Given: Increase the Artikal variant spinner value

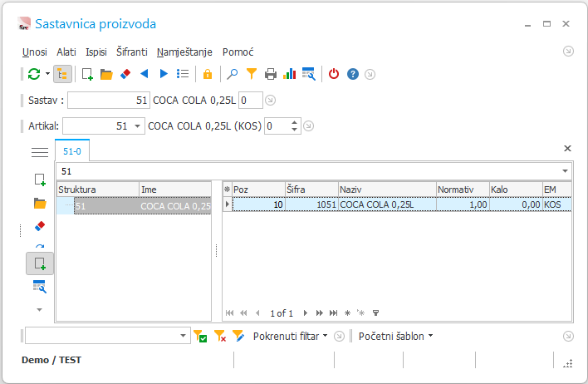Looking at the screenshot, I should pos(294,122).
